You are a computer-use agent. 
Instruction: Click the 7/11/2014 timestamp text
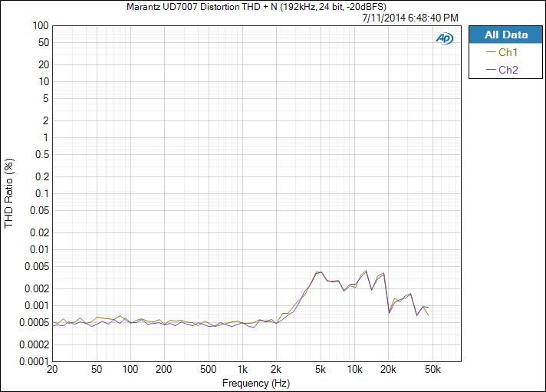point(410,18)
